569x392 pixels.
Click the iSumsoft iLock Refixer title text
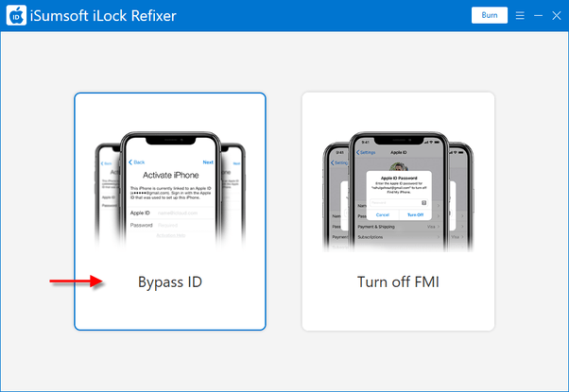click(103, 16)
